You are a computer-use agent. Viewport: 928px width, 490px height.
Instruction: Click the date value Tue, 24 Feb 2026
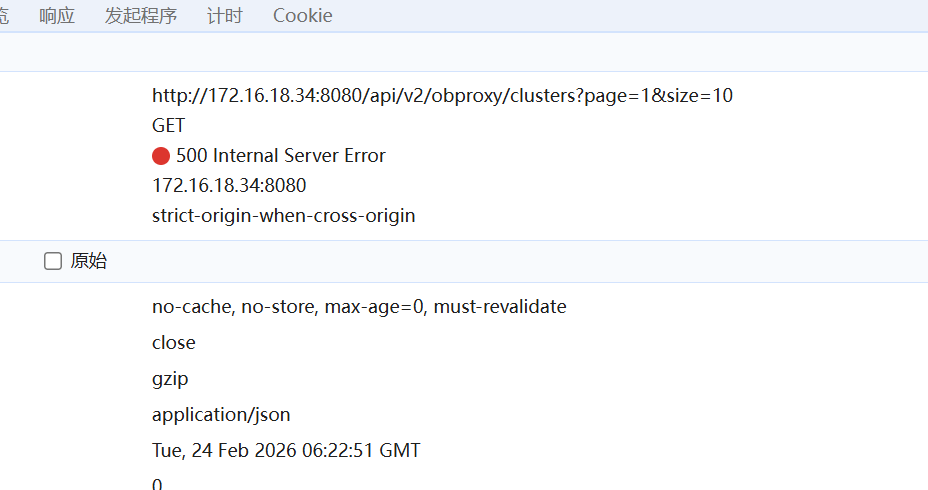286,451
